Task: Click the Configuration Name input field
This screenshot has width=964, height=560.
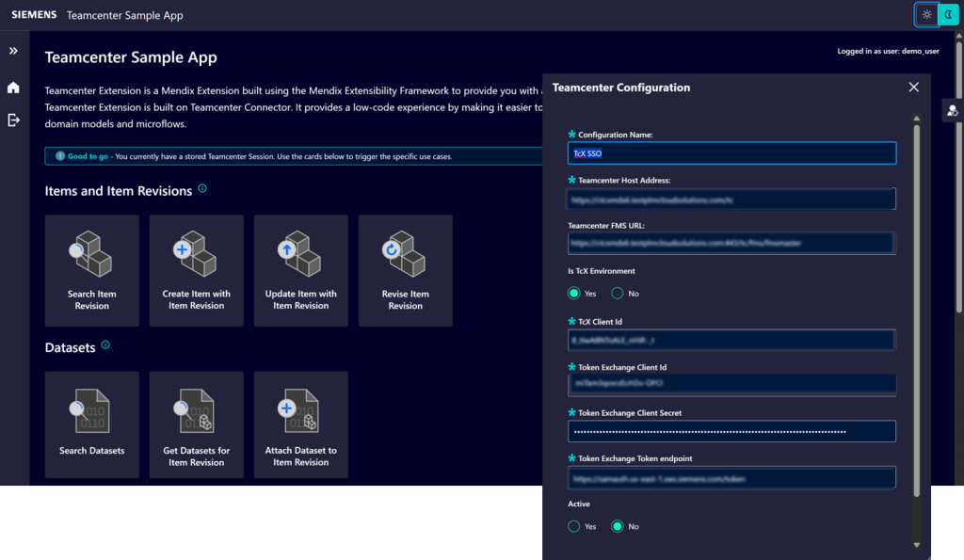Action: click(x=731, y=152)
